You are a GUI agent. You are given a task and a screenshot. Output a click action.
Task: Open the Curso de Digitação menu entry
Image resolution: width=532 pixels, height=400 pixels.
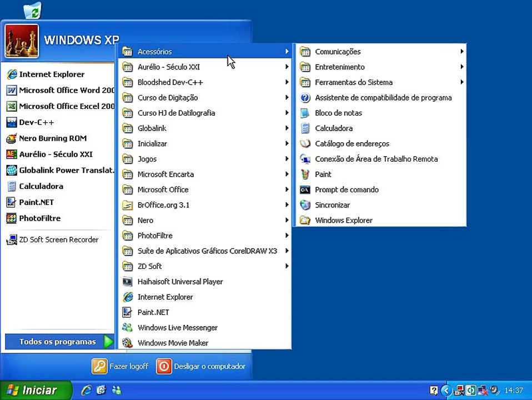click(x=204, y=98)
